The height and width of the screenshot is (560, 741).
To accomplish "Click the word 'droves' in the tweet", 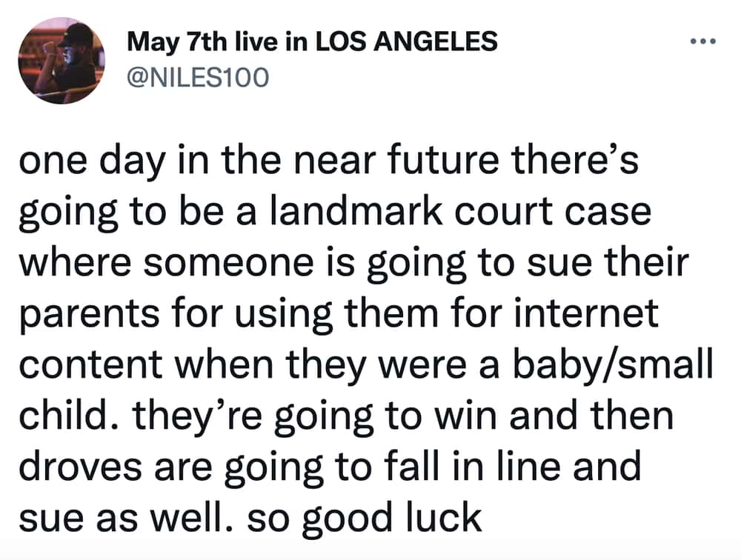I will coord(80,466).
